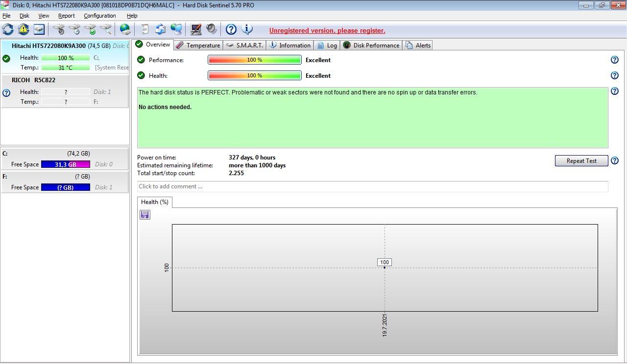Viewport: 627px width, 364px height.
Task: Open the Disk menu
Action: coord(24,16)
